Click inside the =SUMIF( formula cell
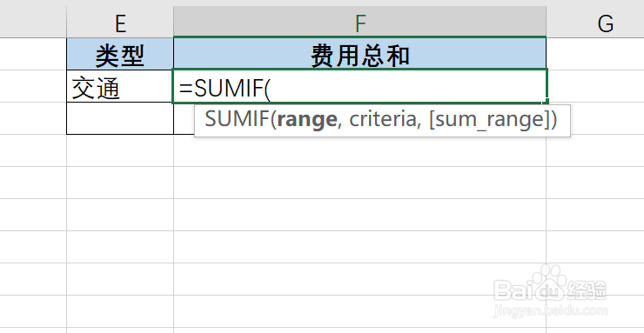 pyautogui.click(x=359, y=86)
